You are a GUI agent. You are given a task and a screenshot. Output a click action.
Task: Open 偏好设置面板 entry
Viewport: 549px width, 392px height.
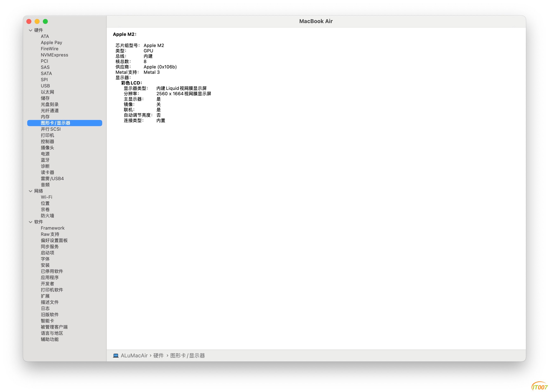[x=54, y=240]
